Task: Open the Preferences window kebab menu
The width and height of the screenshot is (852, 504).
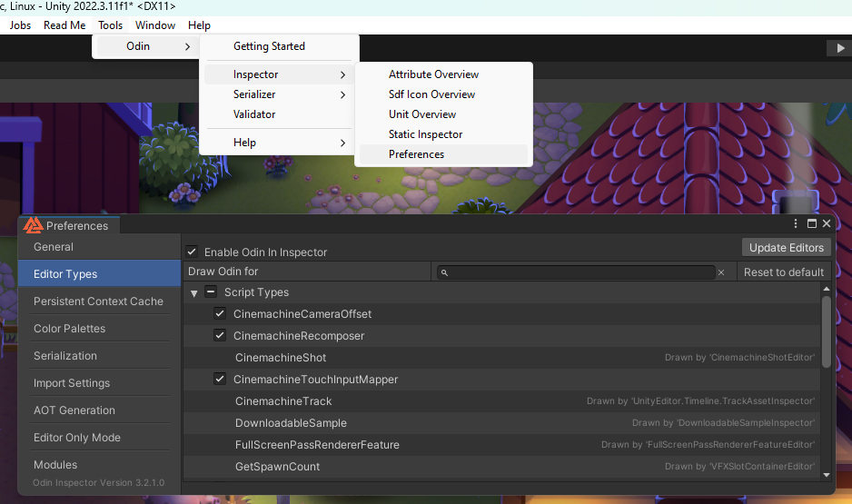Action: pos(797,223)
